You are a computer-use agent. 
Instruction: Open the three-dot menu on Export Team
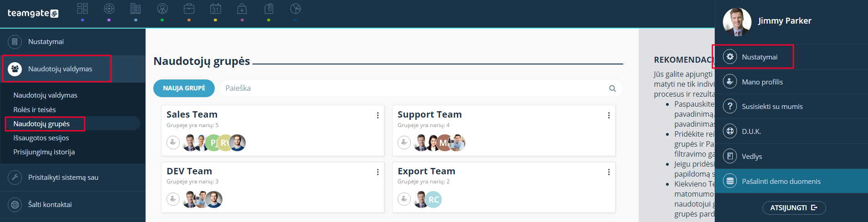point(609,172)
